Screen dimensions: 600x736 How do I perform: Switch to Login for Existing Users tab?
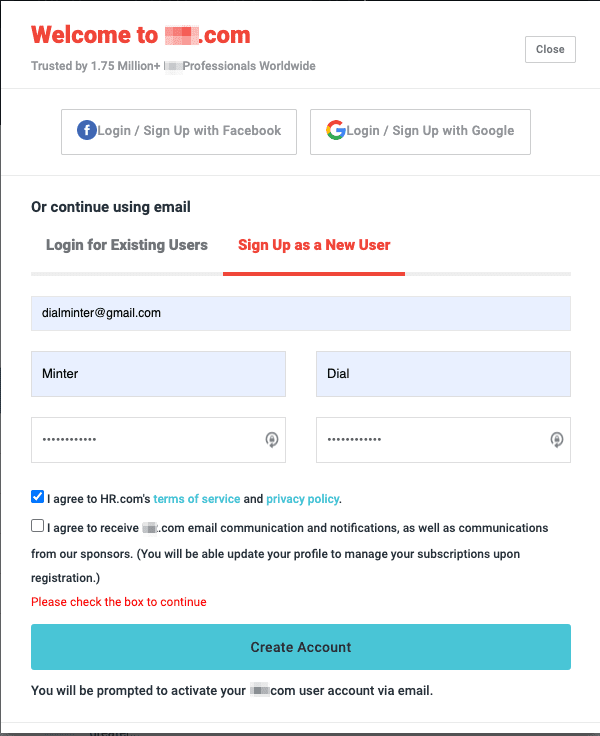[x=127, y=245]
